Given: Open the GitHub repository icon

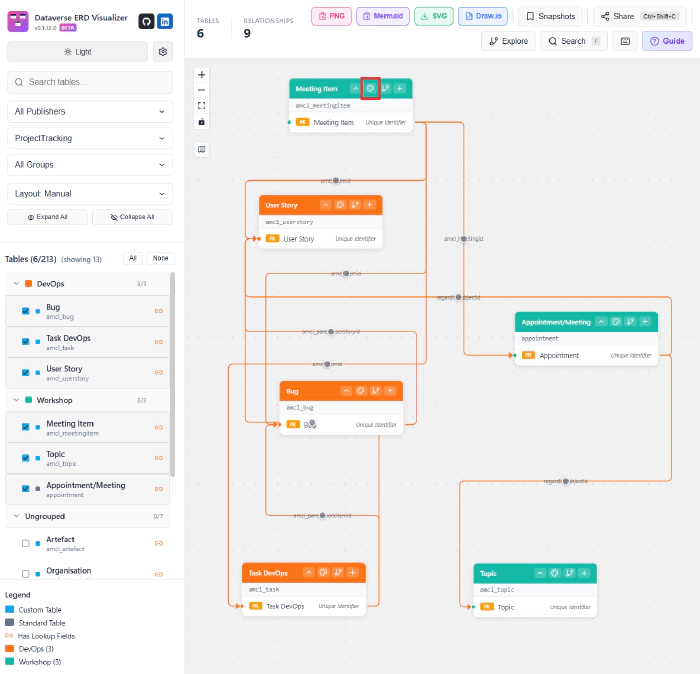Looking at the screenshot, I should click(146, 21).
